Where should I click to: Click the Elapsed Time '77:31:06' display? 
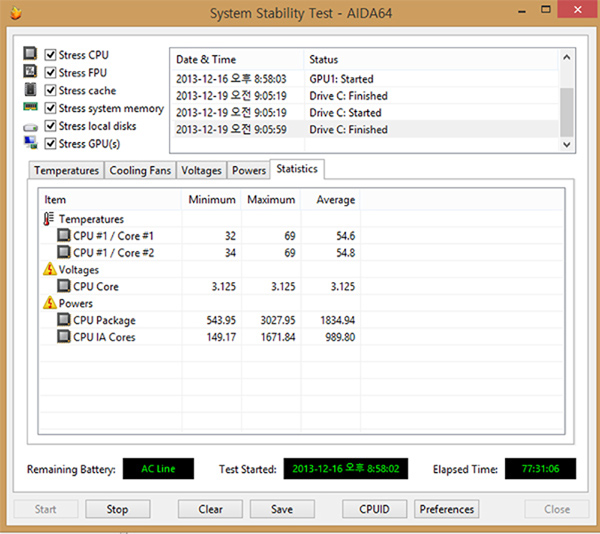tap(540, 469)
